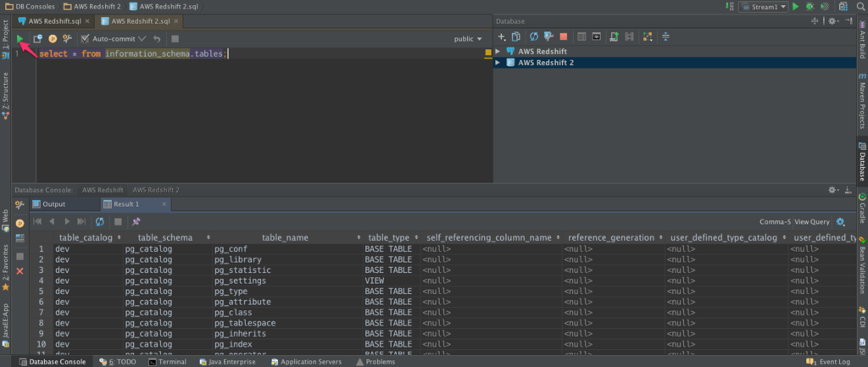Pin the Result 1 tab with the pin icon

tap(136, 221)
